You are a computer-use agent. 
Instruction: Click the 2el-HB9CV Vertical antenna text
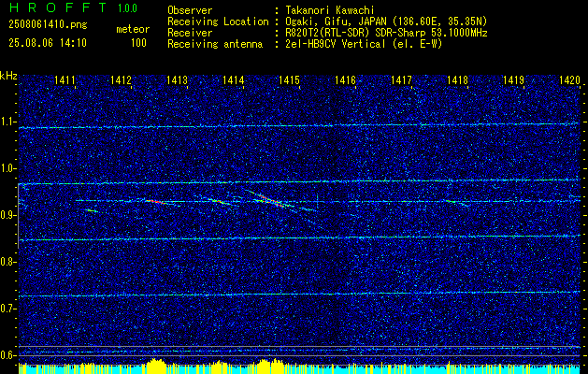click(x=363, y=44)
